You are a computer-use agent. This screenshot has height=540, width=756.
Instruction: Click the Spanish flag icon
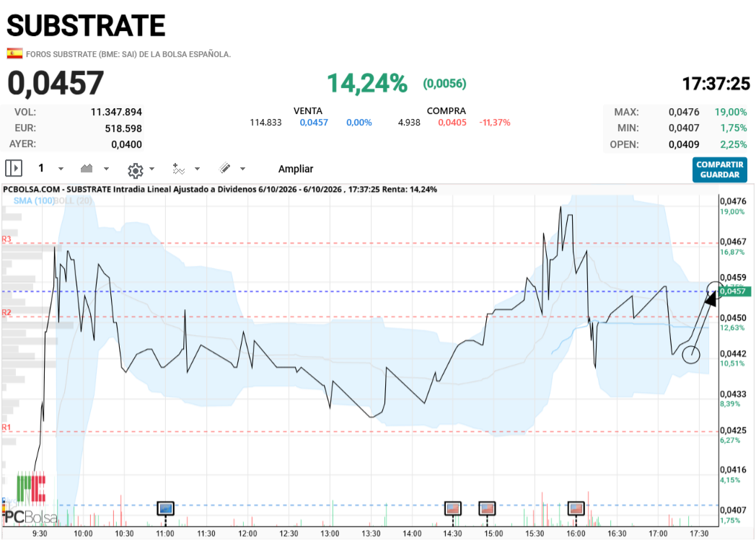click(x=14, y=54)
